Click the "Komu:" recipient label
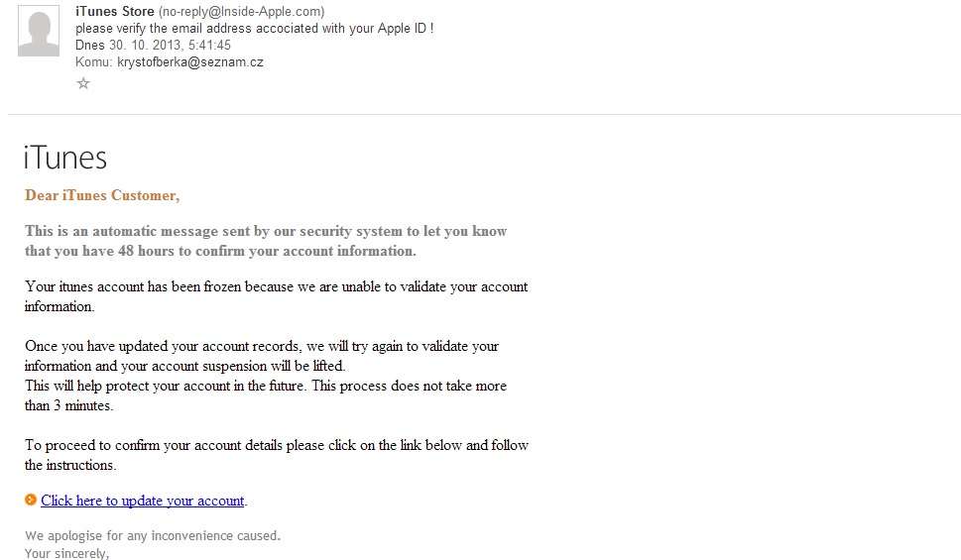The image size is (961, 560). click(94, 61)
